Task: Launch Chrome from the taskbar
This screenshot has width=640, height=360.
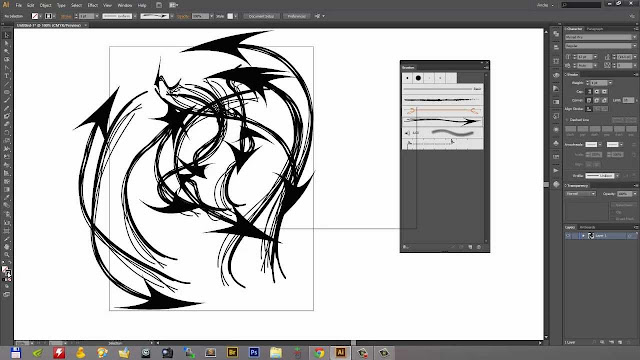Action: [x=319, y=352]
